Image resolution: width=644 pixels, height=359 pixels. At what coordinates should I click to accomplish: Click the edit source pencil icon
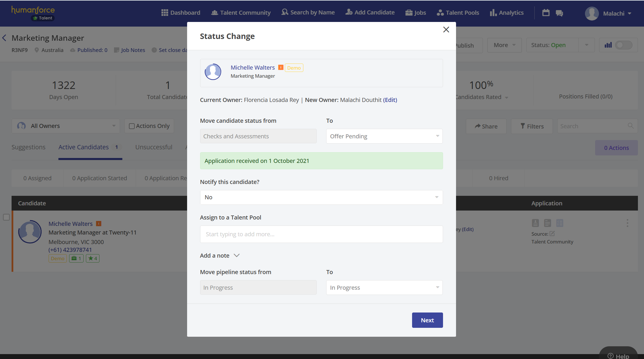552,233
